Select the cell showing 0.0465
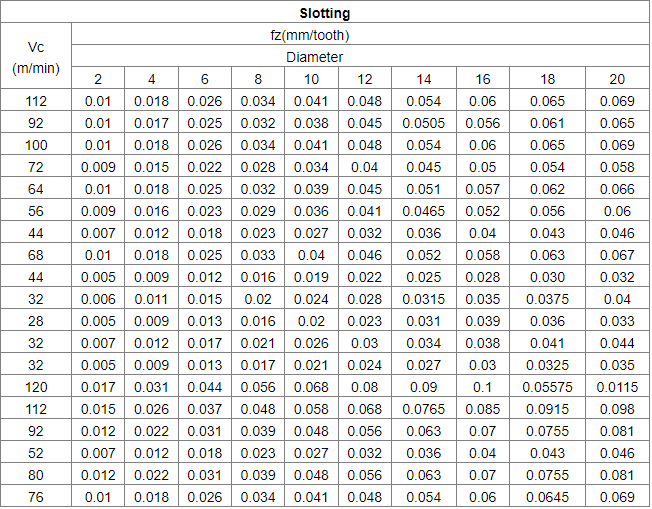 pyautogui.click(x=424, y=211)
